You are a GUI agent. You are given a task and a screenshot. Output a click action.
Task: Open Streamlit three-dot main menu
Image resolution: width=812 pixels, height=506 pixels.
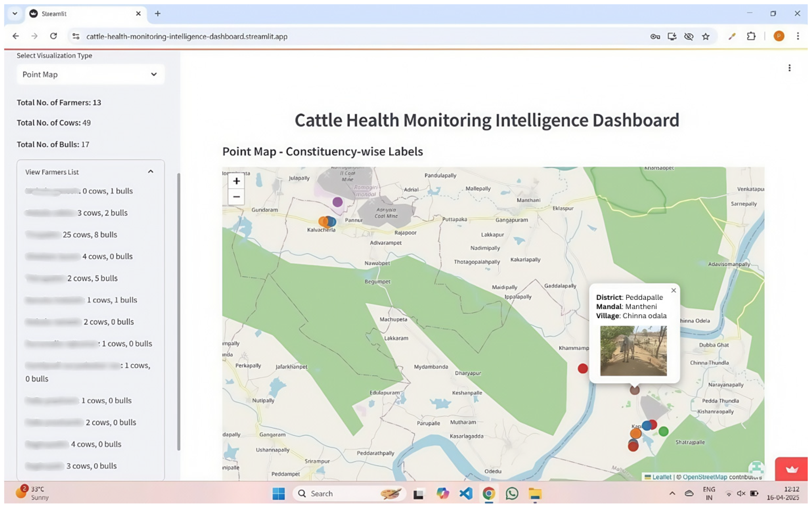789,68
